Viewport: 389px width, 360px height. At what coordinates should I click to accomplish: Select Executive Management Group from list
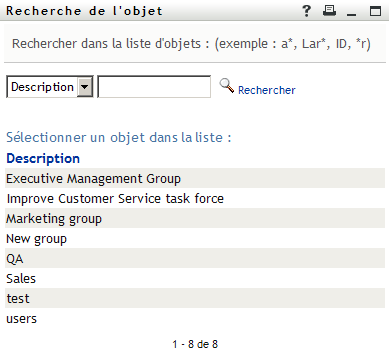(x=195, y=178)
